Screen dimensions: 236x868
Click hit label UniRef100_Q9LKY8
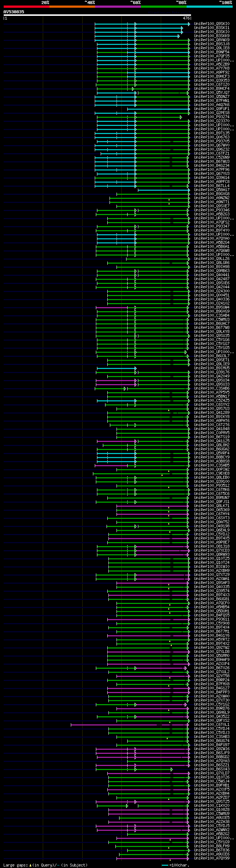(212, 332)
